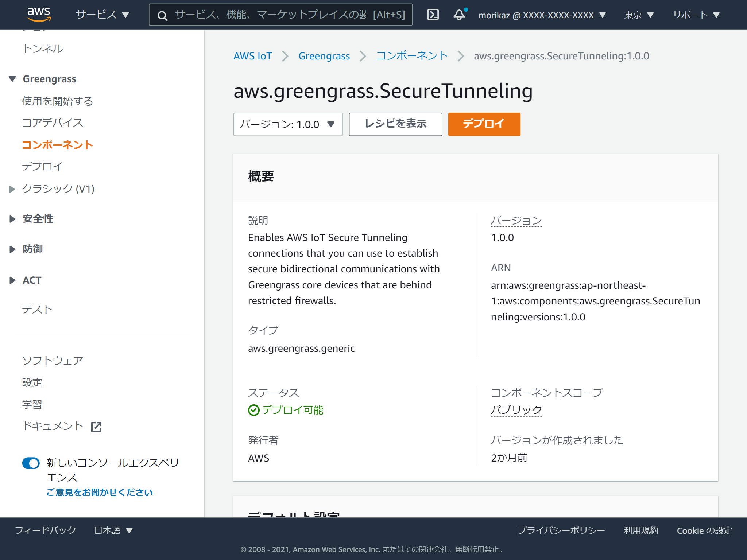Open the 日本語 language selector in the footer
Viewport: 747px width, 560px height.
[113, 530]
